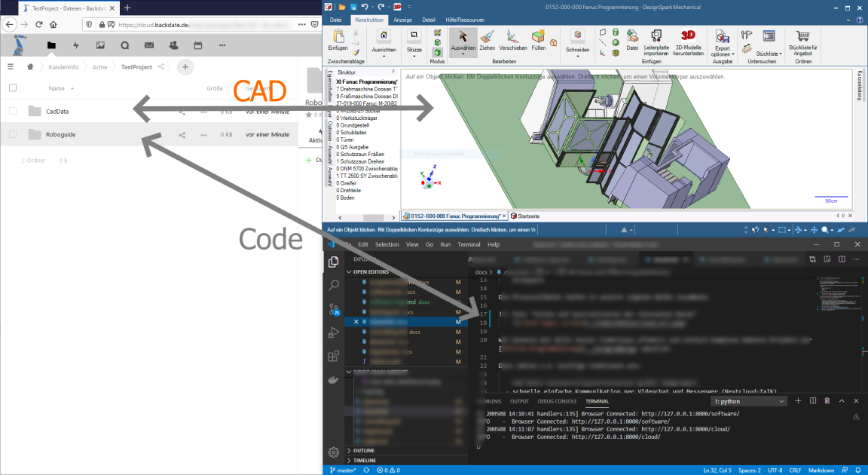
Task: Click Kundeninfo in the breadcrumb path
Action: [63, 67]
